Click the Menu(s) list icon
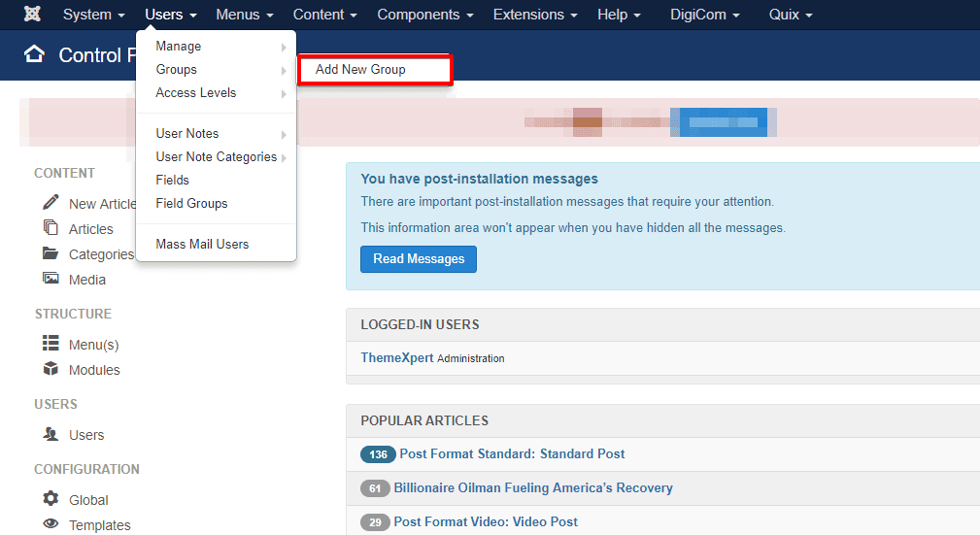 (x=51, y=344)
